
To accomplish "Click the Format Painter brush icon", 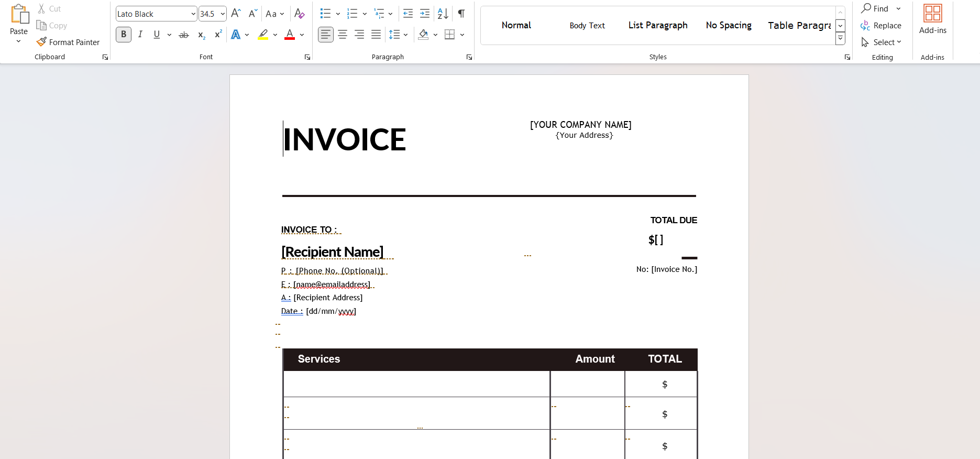I will (x=41, y=42).
